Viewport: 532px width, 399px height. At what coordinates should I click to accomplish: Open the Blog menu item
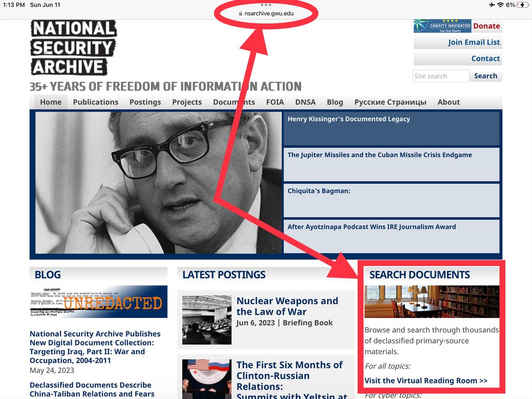tap(335, 102)
